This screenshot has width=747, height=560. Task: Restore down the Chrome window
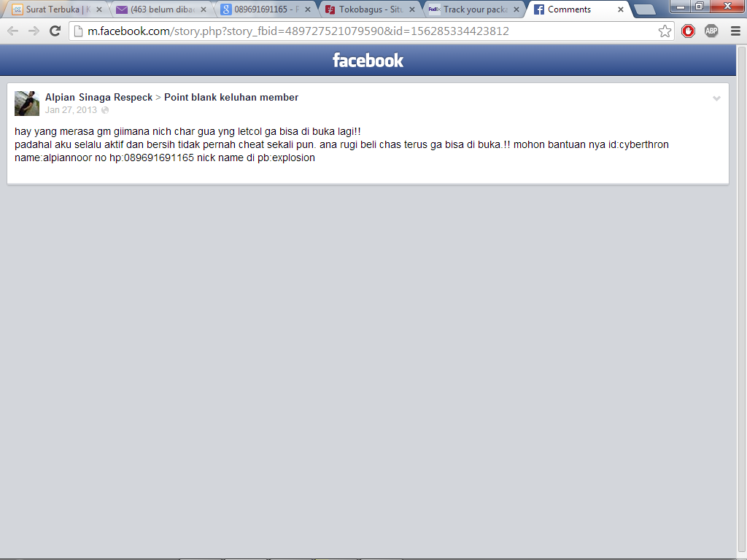700,6
